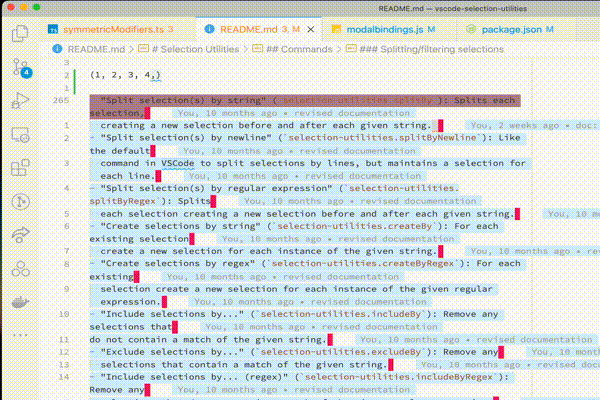Click the underlined word 'VSCode'
Viewport: 600px width, 400px height.
[x=178, y=163]
